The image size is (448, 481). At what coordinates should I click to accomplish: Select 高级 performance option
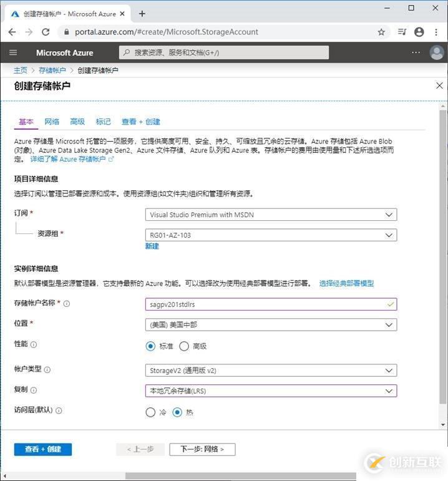[x=184, y=346]
